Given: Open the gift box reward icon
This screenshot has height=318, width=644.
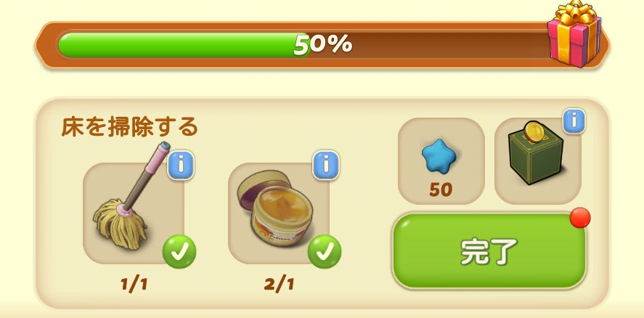Looking at the screenshot, I should click(x=574, y=35).
